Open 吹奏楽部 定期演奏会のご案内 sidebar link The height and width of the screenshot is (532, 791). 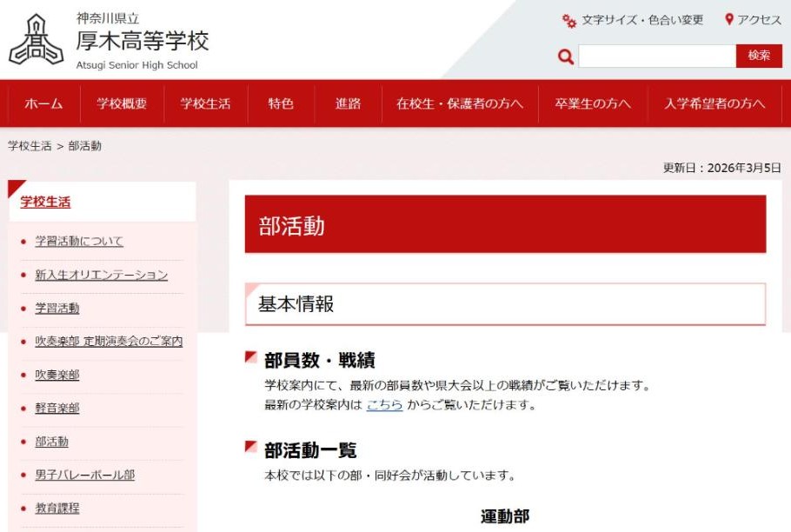pos(109,342)
